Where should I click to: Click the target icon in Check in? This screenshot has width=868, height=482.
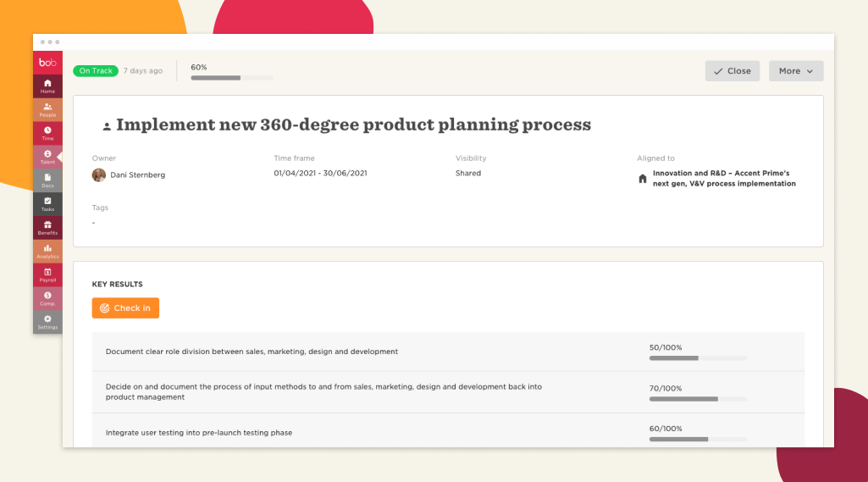105,308
